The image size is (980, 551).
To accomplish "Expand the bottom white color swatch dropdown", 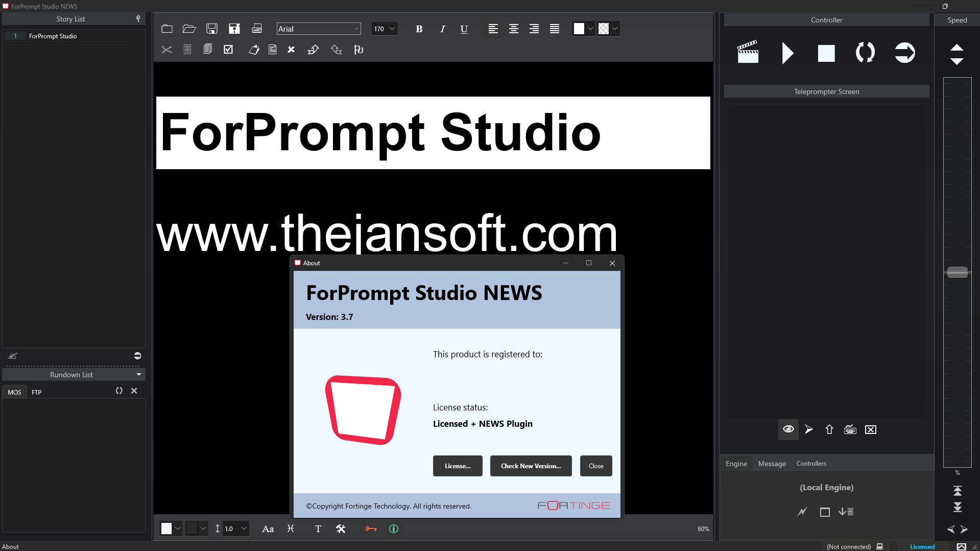I will 178,529.
